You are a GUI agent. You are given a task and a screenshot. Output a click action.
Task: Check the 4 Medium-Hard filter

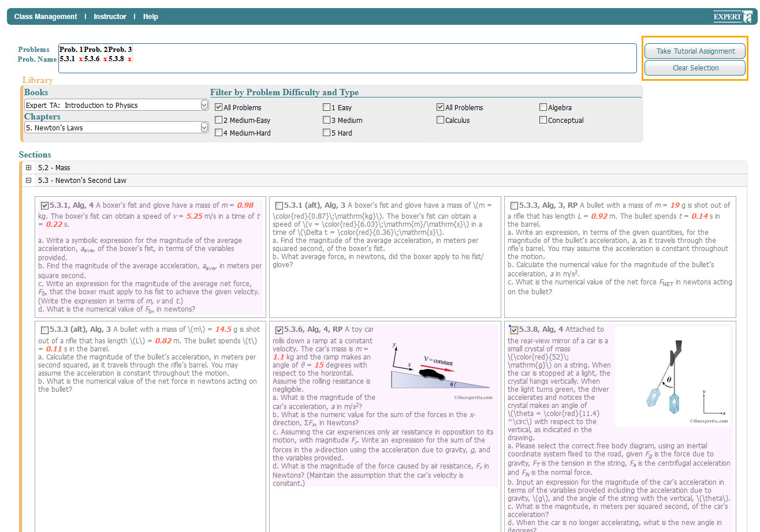click(x=218, y=133)
